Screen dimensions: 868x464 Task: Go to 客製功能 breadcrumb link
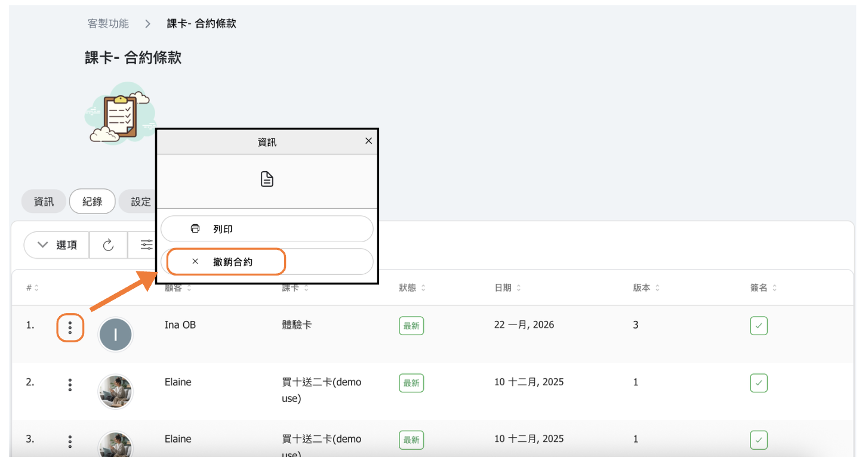(108, 24)
